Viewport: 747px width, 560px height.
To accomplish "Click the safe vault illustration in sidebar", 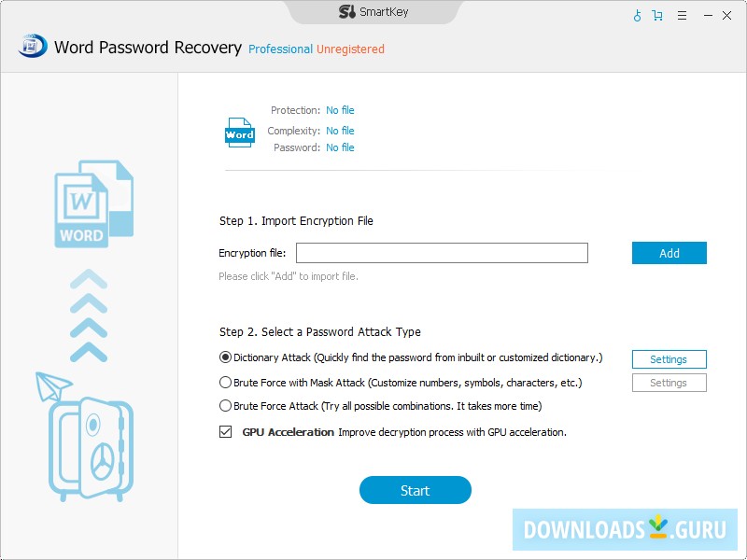I will point(91,448).
